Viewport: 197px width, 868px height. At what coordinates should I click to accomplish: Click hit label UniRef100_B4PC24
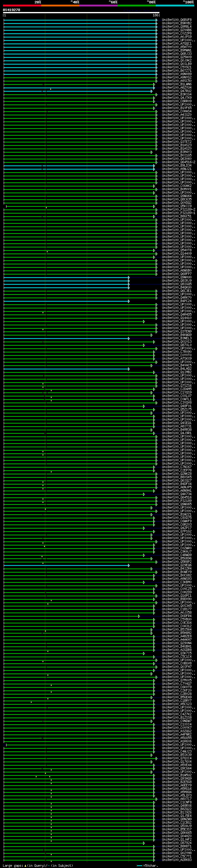[x=177, y=301]
